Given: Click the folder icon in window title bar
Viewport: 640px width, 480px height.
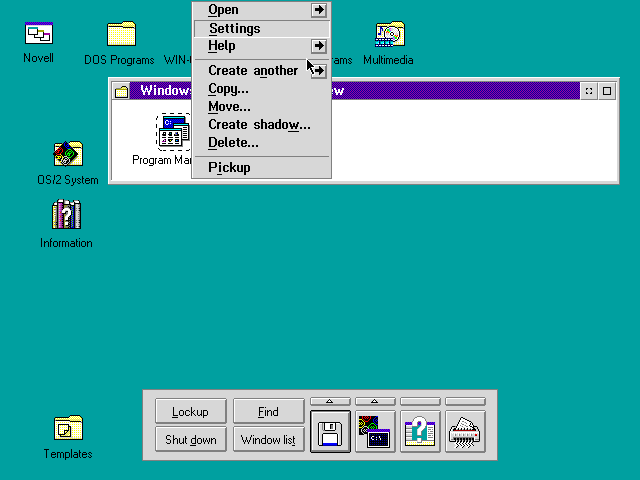Looking at the screenshot, I should coord(121,91).
